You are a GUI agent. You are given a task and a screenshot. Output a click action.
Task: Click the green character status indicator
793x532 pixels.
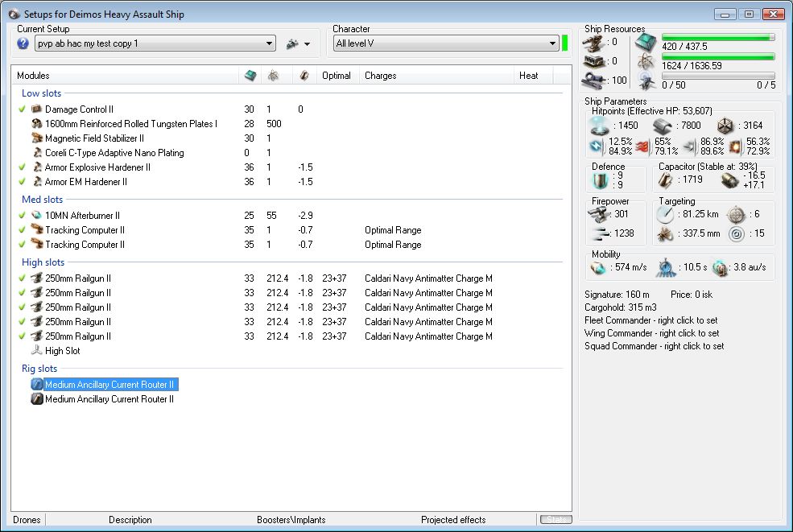565,43
